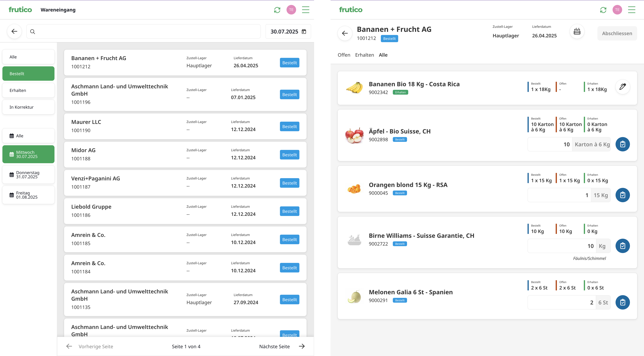Click the crate icon next to Abschliessen
This screenshot has width=644, height=356.
click(577, 31)
